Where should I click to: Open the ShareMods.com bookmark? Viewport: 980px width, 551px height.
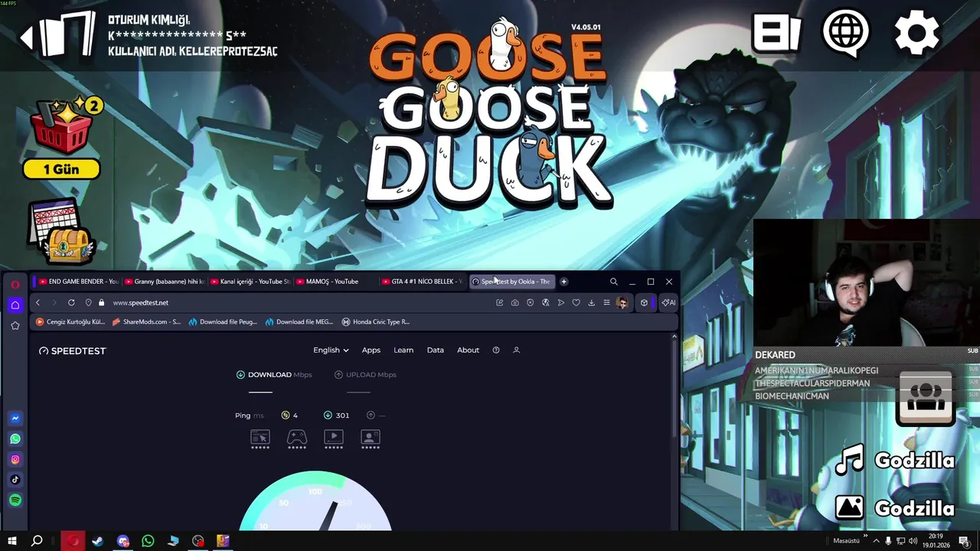146,322
